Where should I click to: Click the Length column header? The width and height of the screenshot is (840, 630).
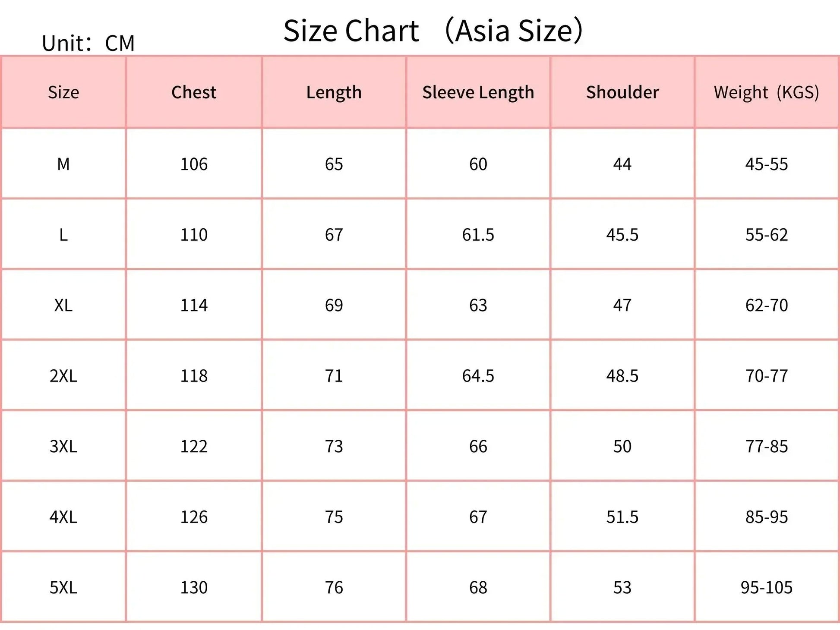tap(334, 92)
